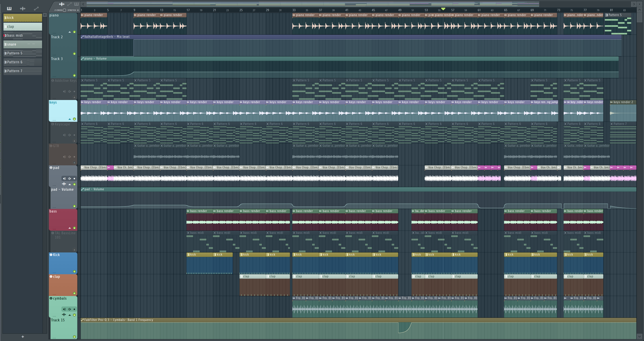Show audio clips in picker panel
This screenshot has width=644, height=341.
(x=23, y=9)
